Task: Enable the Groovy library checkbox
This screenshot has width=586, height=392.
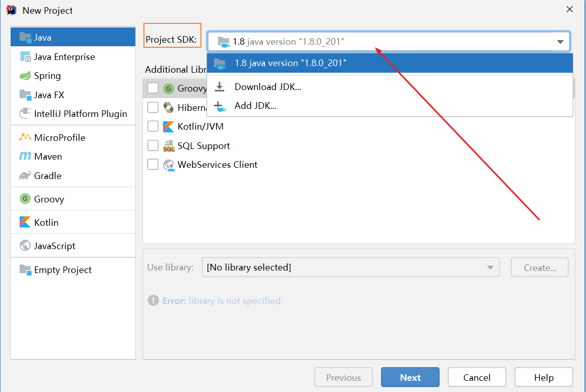Action: (153, 88)
